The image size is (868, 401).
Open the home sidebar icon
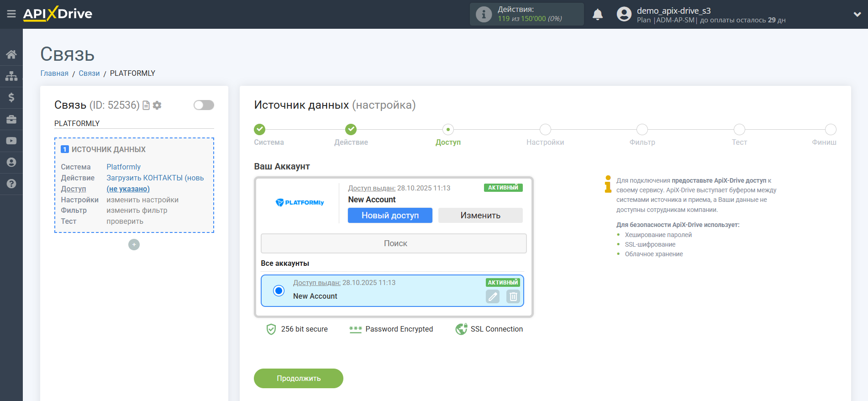point(11,54)
